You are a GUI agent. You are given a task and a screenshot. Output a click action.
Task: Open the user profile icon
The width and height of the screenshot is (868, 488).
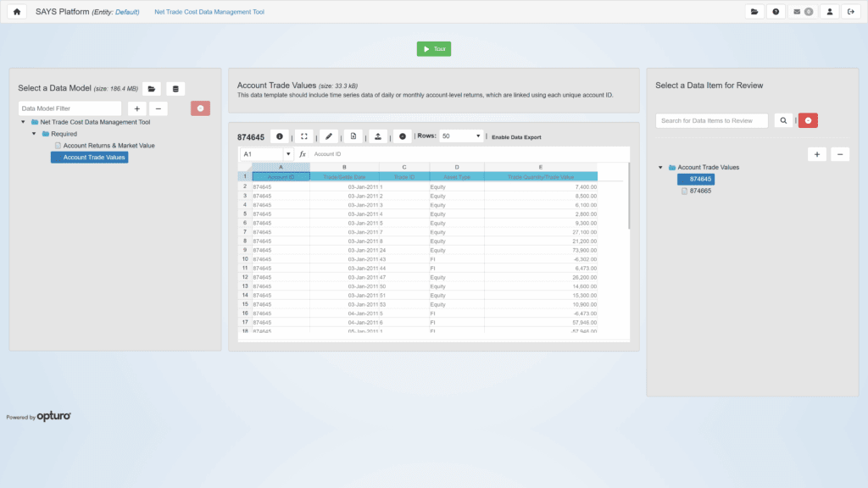click(829, 12)
